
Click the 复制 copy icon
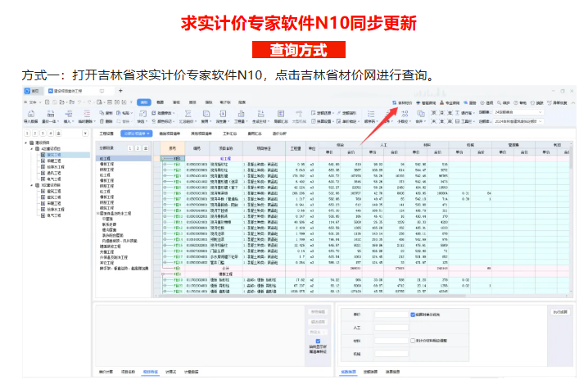coord(102,112)
